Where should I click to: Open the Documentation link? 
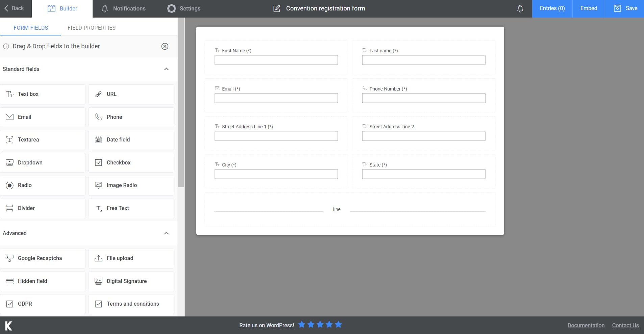click(586, 325)
